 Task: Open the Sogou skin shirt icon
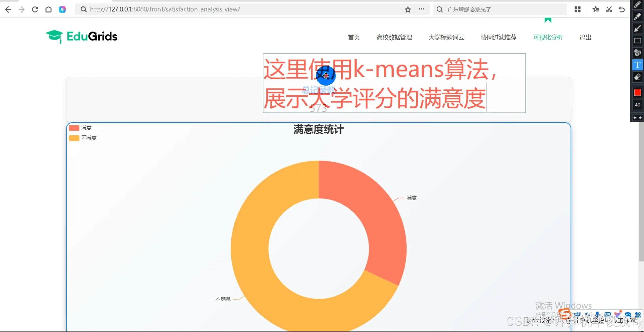pyautogui.click(x=618, y=314)
